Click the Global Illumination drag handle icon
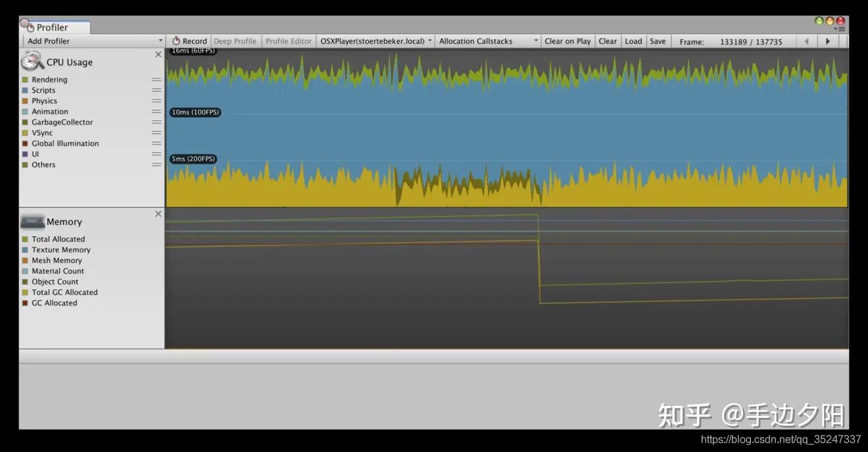This screenshot has height=452, width=868. tap(157, 143)
